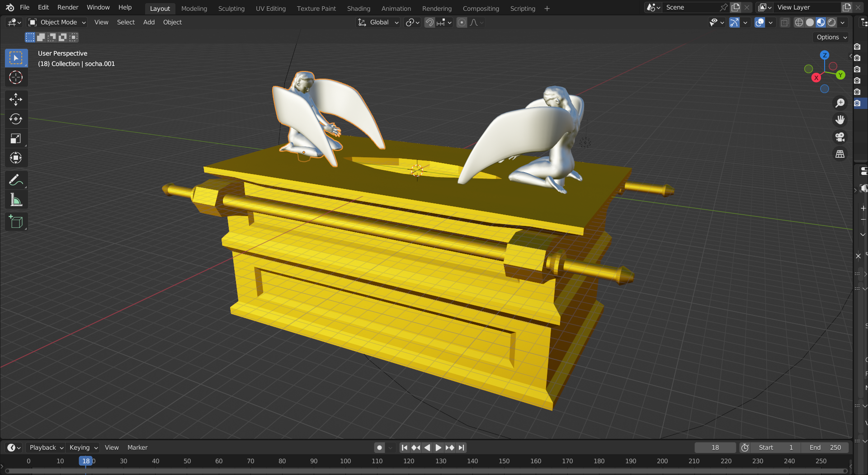
Task: Select the Measure tool
Action: (16, 199)
